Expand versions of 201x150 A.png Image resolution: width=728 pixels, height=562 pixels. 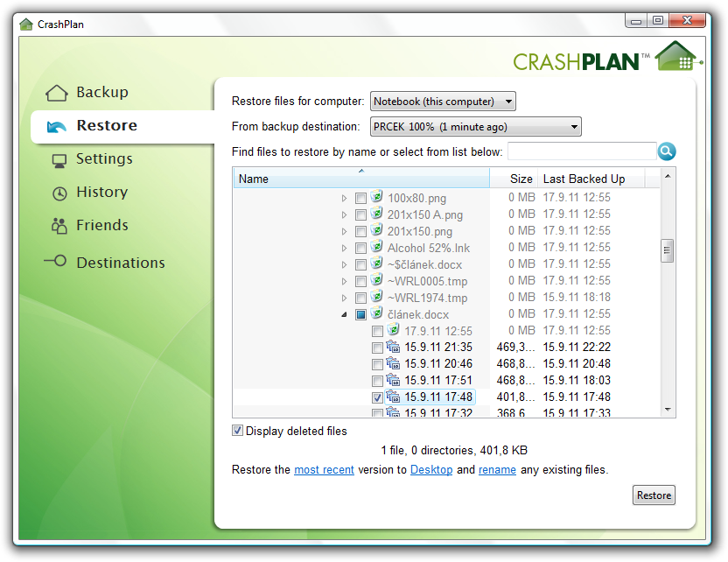click(344, 215)
